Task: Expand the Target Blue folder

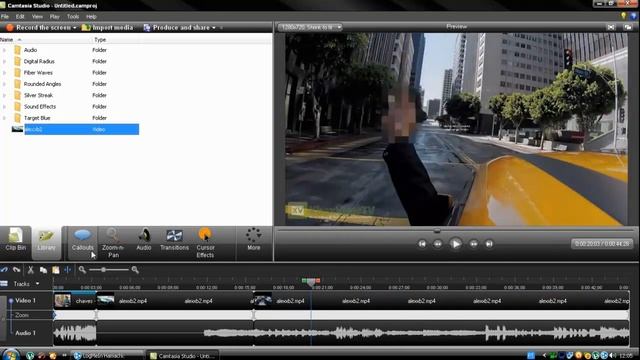Action: [x=4, y=118]
